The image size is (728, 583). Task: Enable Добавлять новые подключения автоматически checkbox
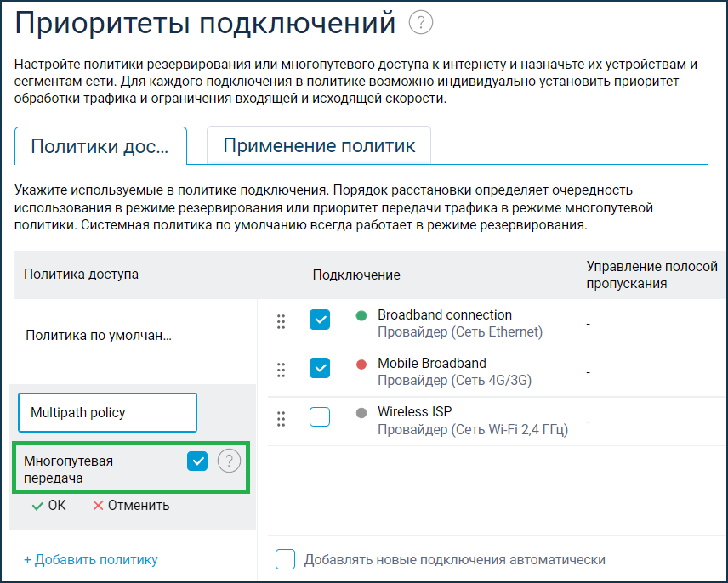286,559
